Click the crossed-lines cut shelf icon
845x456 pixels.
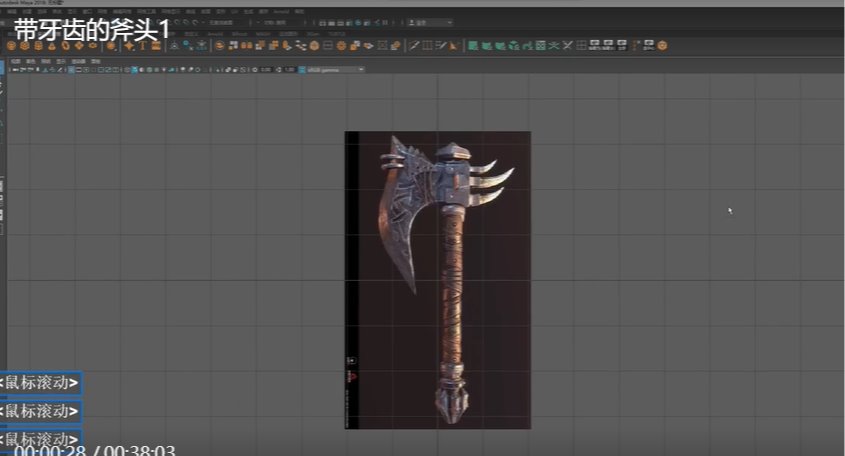pyautogui.click(x=569, y=45)
